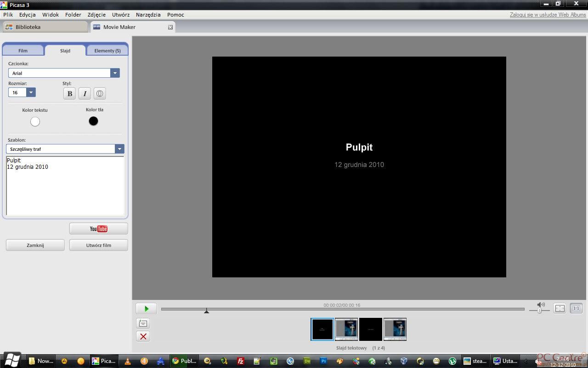Toggle italic text style
588x368 pixels.
tap(85, 94)
